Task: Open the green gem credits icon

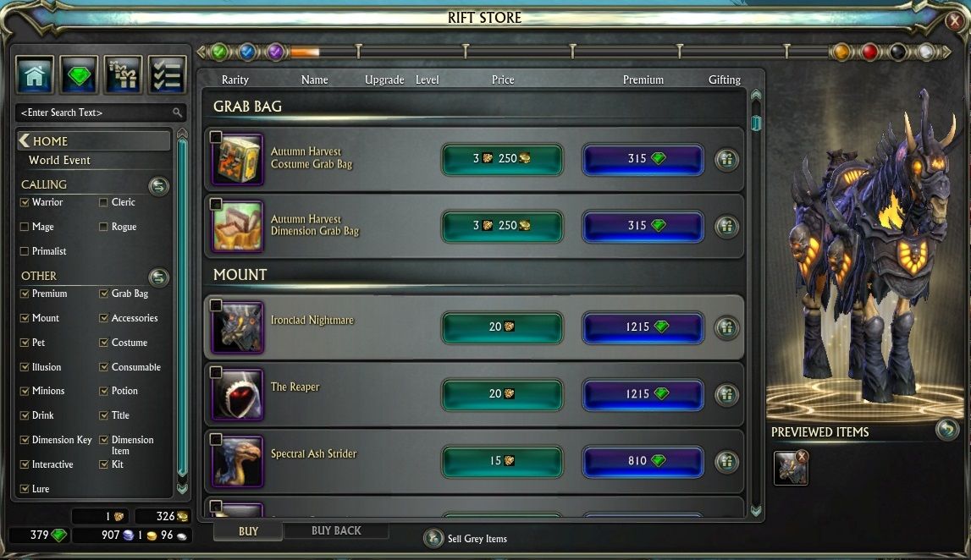Action: coord(79,75)
